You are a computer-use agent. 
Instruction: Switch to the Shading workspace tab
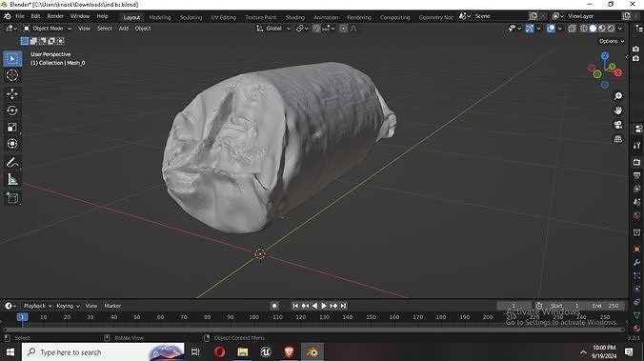tap(295, 17)
